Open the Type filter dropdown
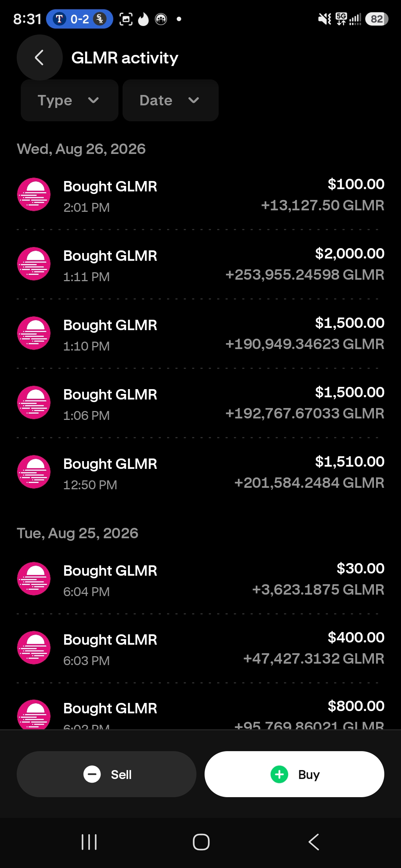The image size is (401, 868). pyautogui.click(x=69, y=100)
